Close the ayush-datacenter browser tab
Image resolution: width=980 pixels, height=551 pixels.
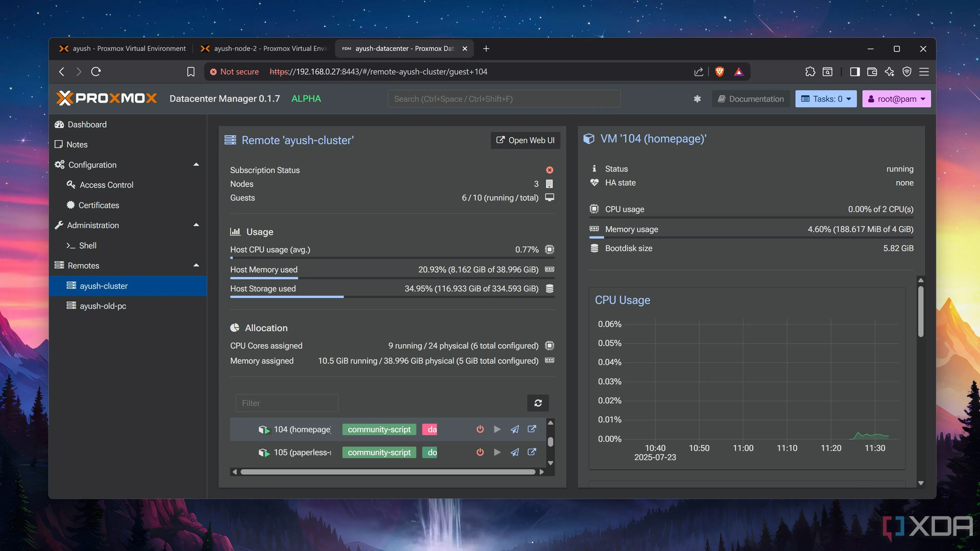[x=465, y=49]
